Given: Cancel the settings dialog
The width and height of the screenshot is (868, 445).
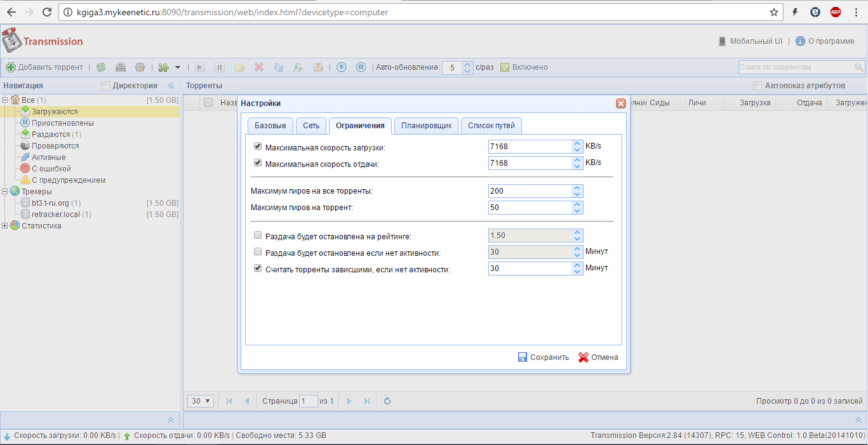Looking at the screenshot, I should click(598, 357).
